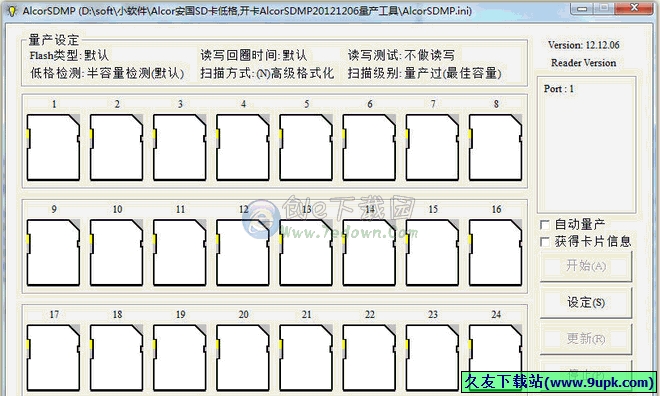The height and width of the screenshot is (396, 660).
Task: Click the Port : 1 entry
Action: tap(559, 89)
